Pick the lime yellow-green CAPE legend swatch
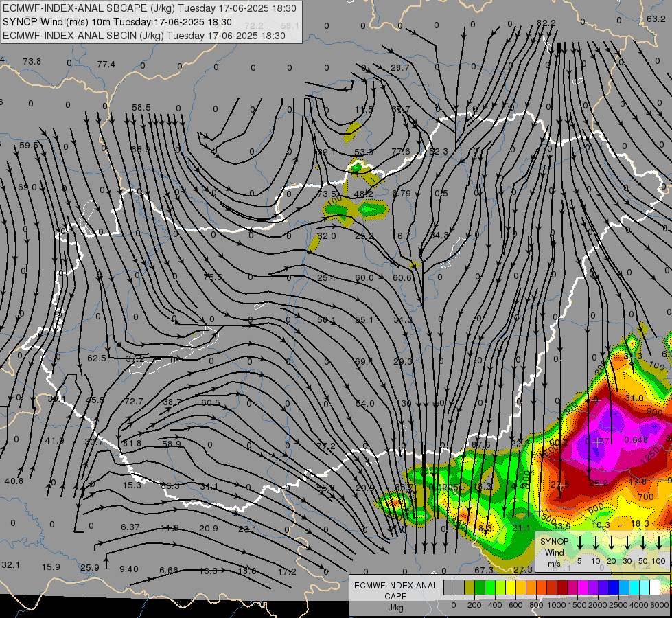672x618 pixels. point(500,587)
